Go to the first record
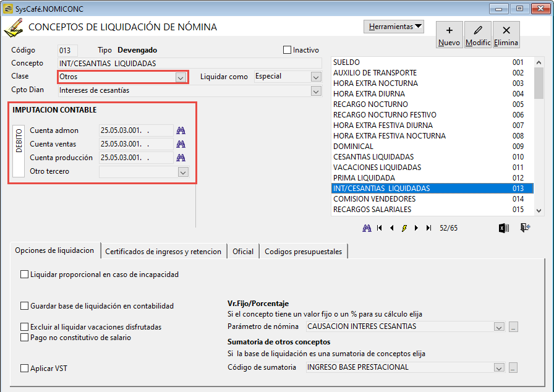 click(380, 228)
